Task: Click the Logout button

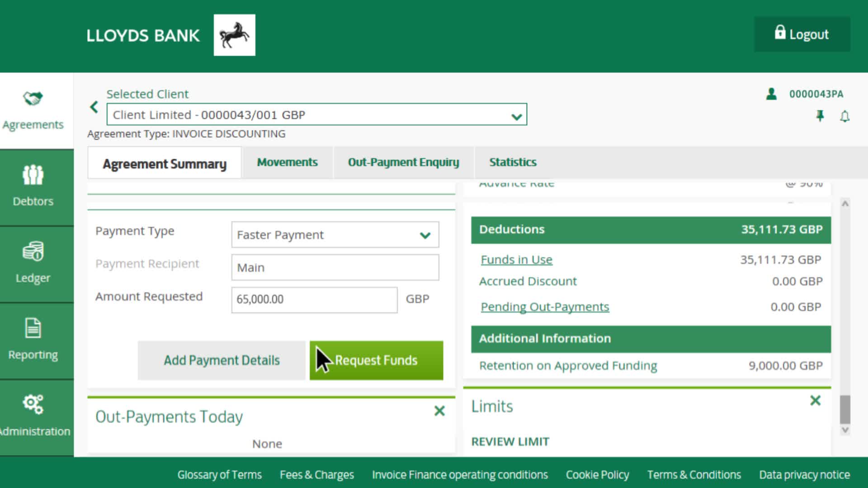Action: click(x=802, y=34)
